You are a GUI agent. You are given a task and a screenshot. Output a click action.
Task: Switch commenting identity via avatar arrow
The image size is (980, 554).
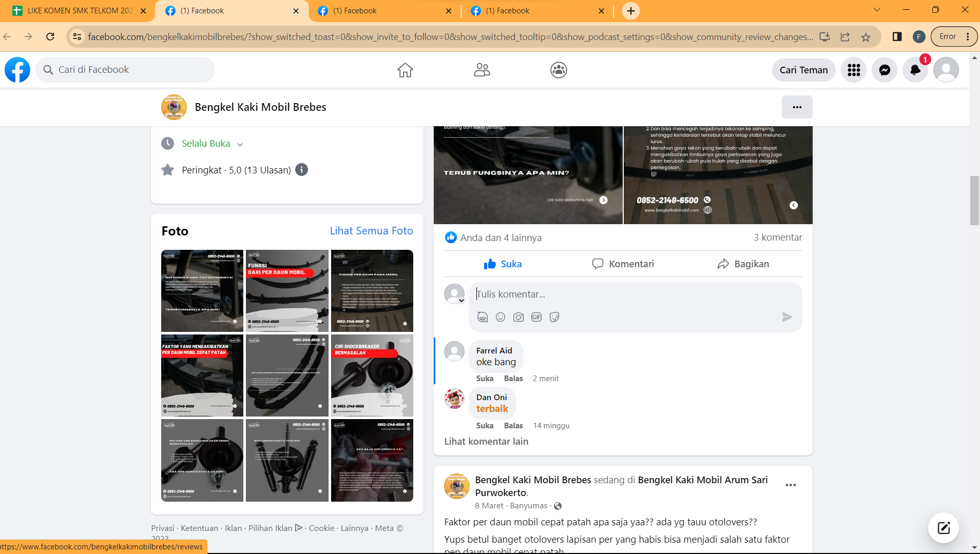click(x=462, y=301)
